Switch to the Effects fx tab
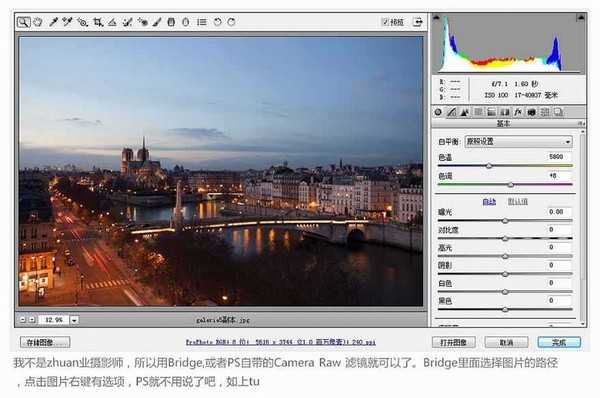 tap(518, 112)
